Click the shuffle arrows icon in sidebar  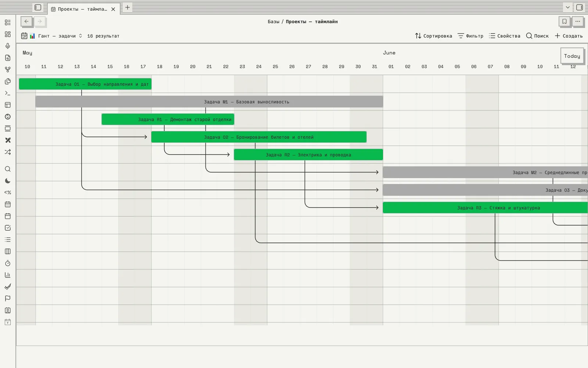tap(8, 152)
